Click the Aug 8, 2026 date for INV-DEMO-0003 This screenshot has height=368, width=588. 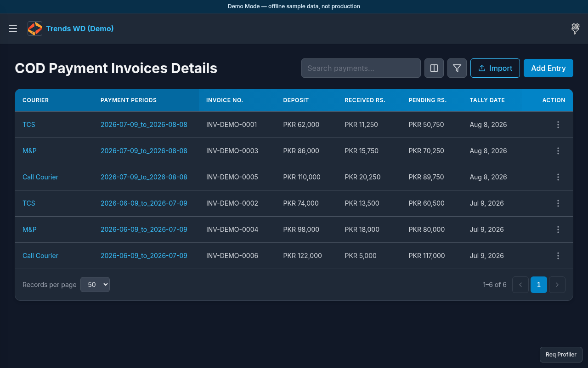pyautogui.click(x=488, y=151)
